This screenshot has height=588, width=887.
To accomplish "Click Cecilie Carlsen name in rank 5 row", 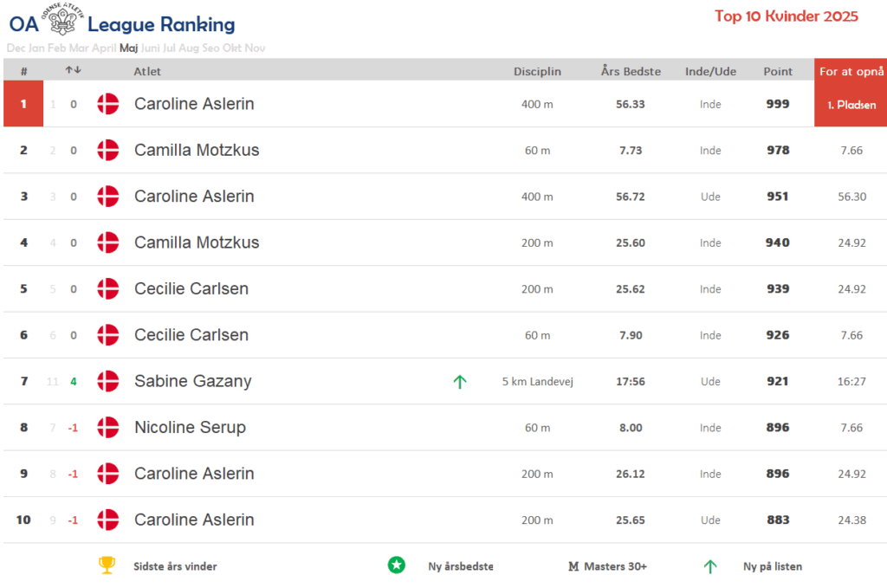I will [x=191, y=289].
